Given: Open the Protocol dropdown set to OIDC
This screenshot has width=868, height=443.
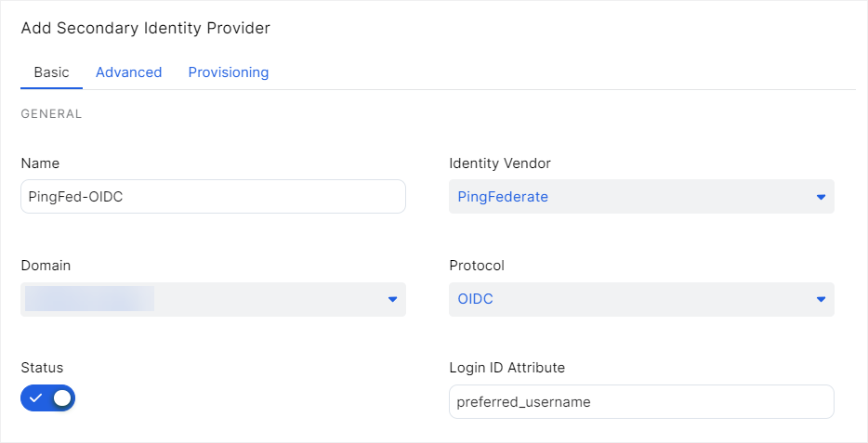Looking at the screenshot, I should point(641,299).
